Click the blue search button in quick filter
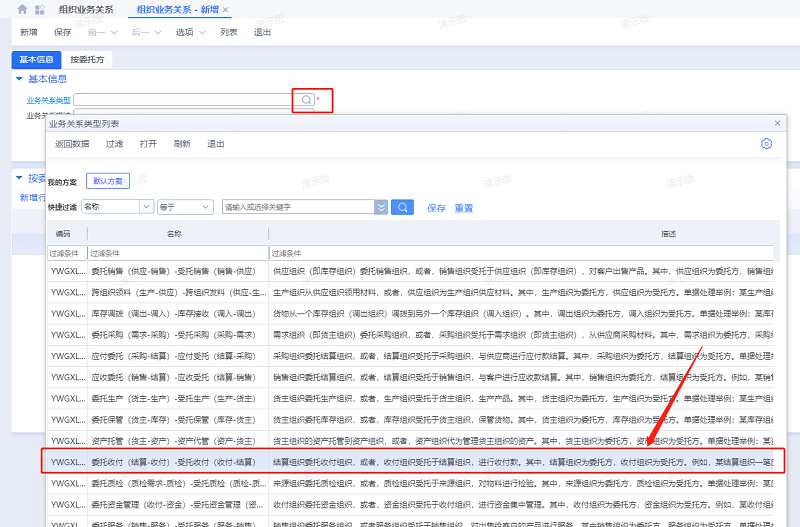This screenshot has height=527, width=800. point(402,207)
